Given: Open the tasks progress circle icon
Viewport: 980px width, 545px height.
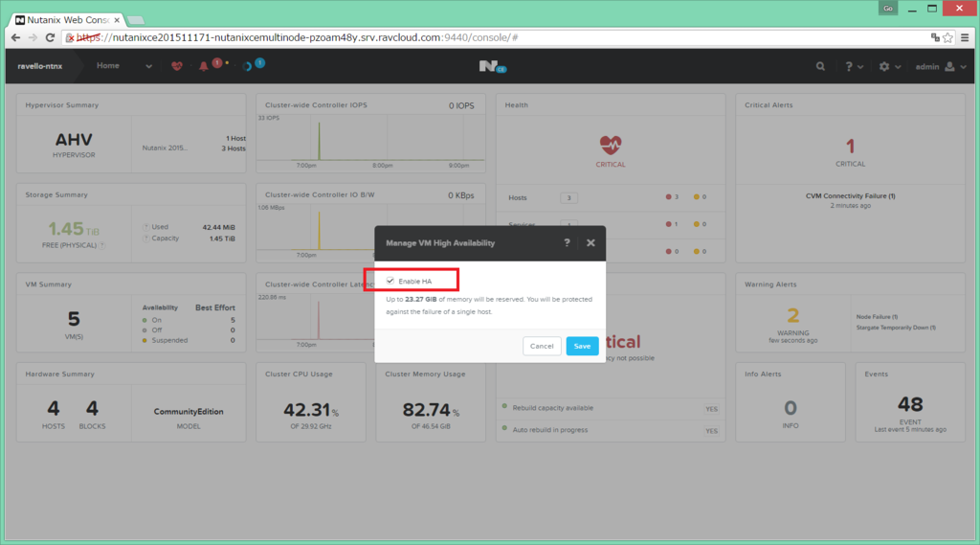Looking at the screenshot, I should [247, 66].
